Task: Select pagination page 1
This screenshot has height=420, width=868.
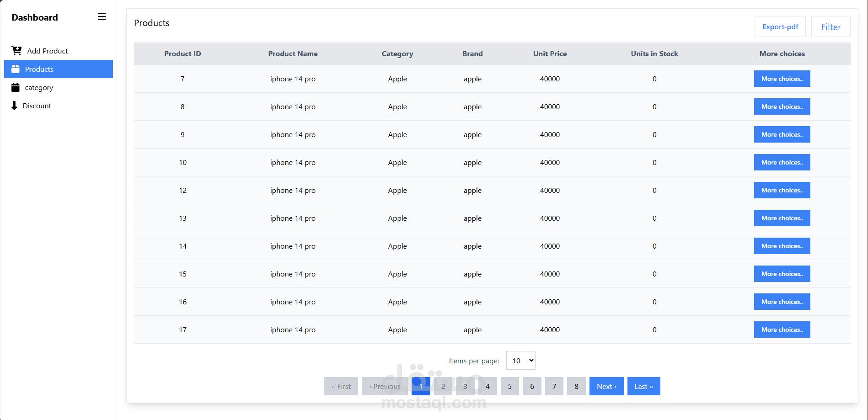Action: point(421,386)
